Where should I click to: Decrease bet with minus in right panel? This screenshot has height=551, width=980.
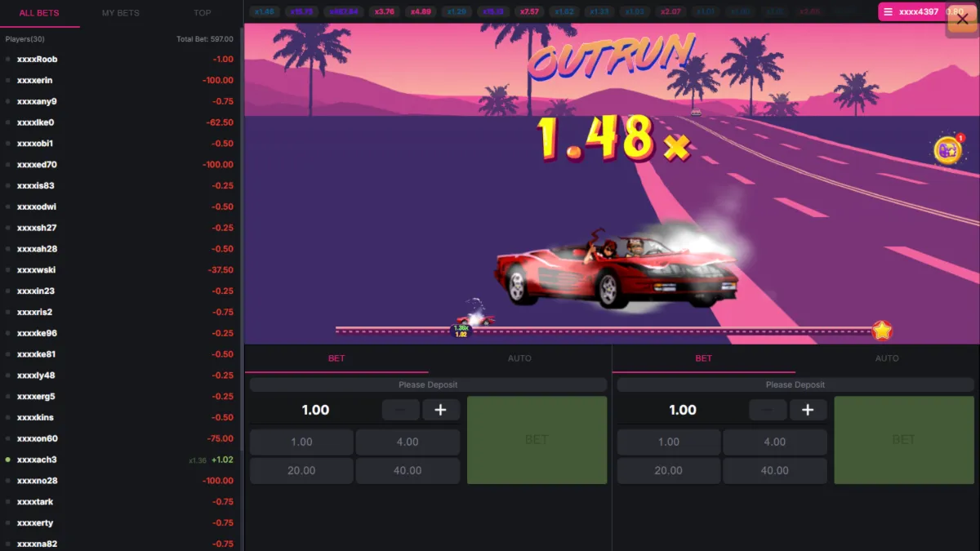(768, 410)
